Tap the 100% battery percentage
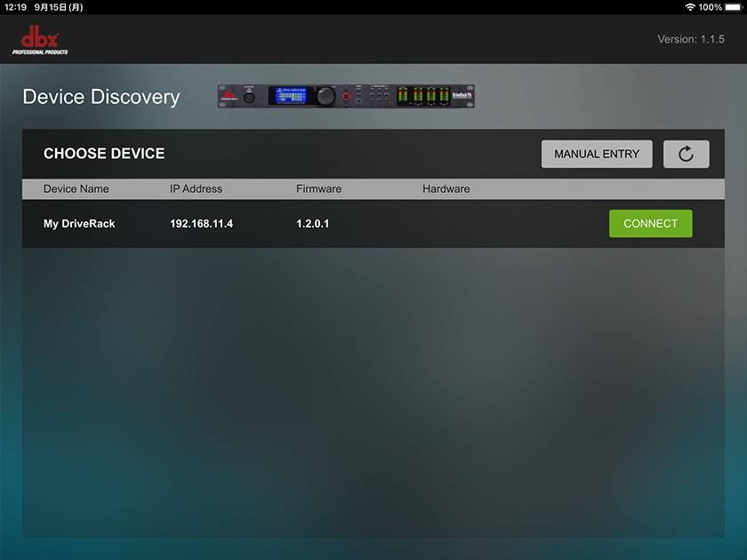Viewport: 747px width, 560px height. click(x=711, y=7)
